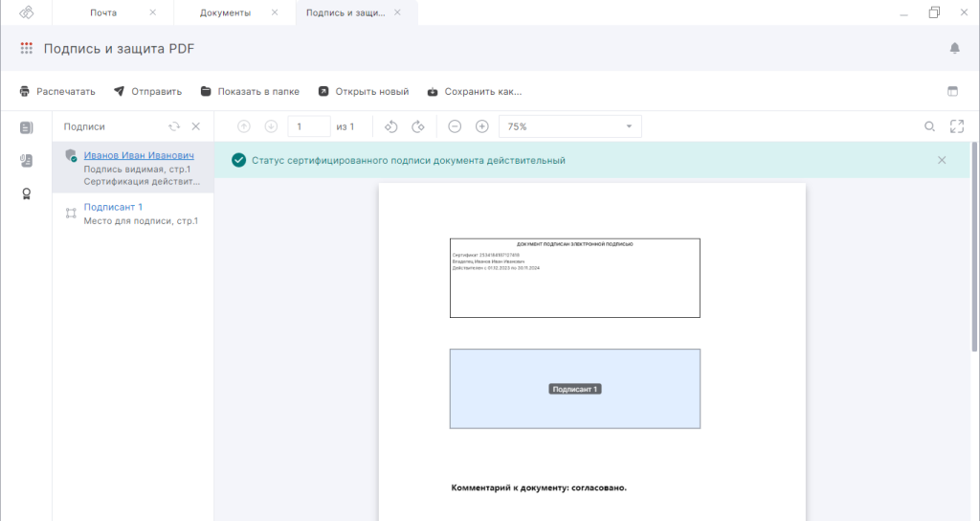The width and height of the screenshot is (980, 521).
Task: Click the page number input field
Action: pyautogui.click(x=309, y=126)
